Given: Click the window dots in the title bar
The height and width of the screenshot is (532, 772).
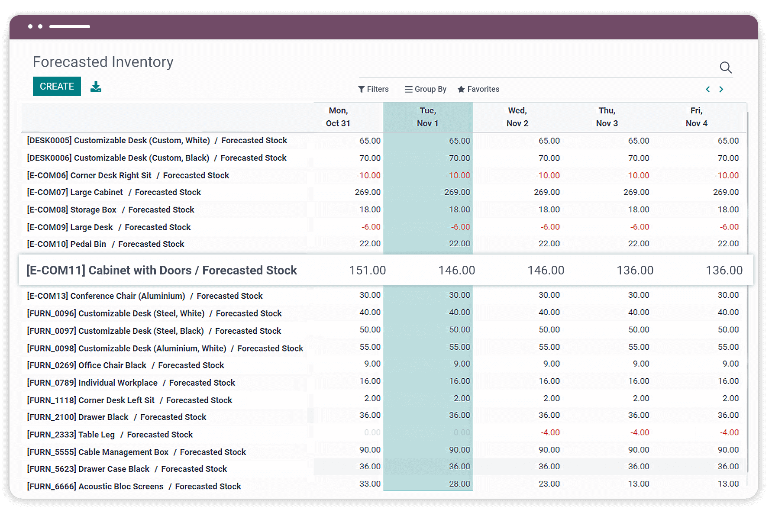Looking at the screenshot, I should 35,26.
